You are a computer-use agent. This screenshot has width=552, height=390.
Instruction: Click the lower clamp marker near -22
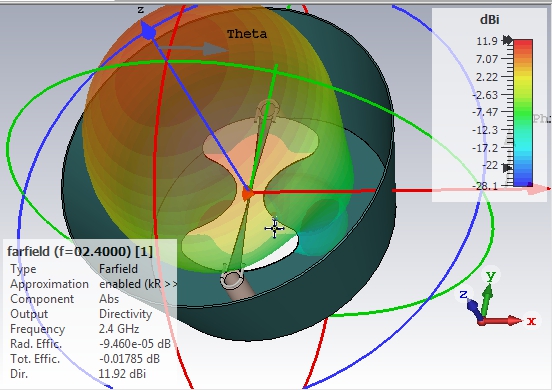coord(507,168)
